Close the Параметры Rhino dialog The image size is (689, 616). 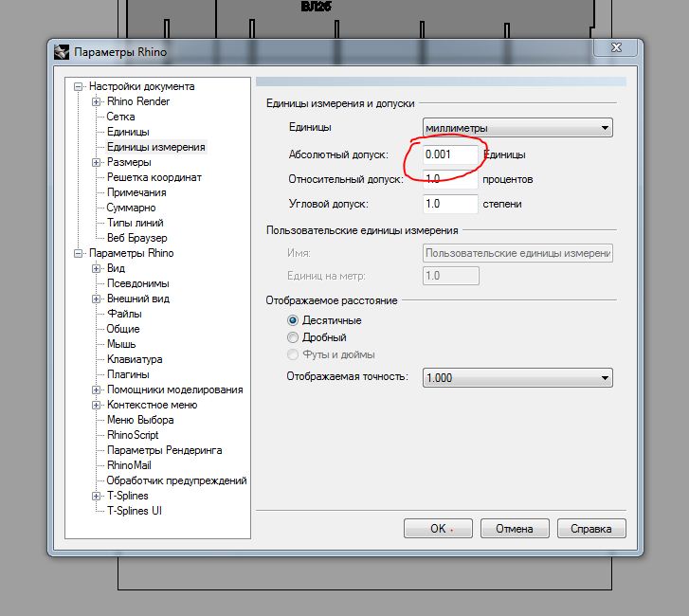coord(616,47)
